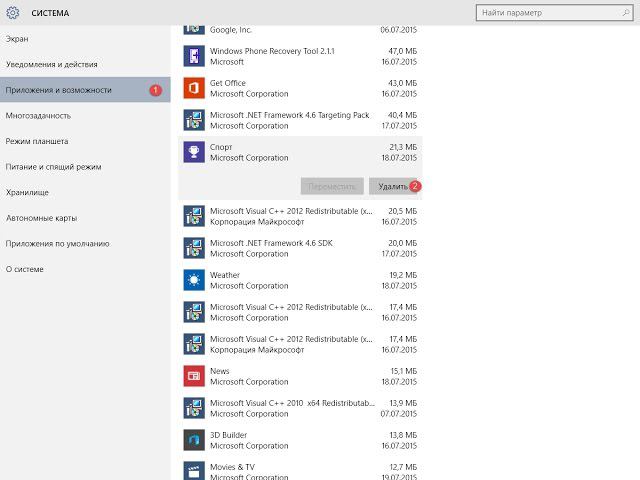Select Приложения и возможности in the sidebar
640x480 pixels.
[x=85, y=90]
